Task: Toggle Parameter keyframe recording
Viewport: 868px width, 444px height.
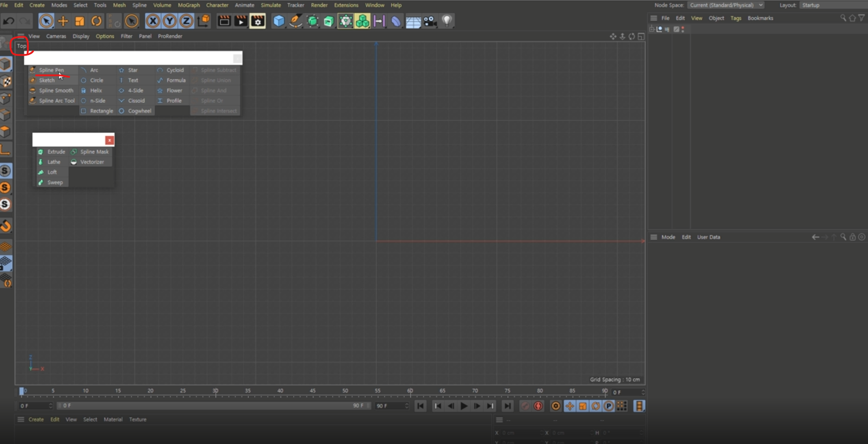Action: [609, 406]
